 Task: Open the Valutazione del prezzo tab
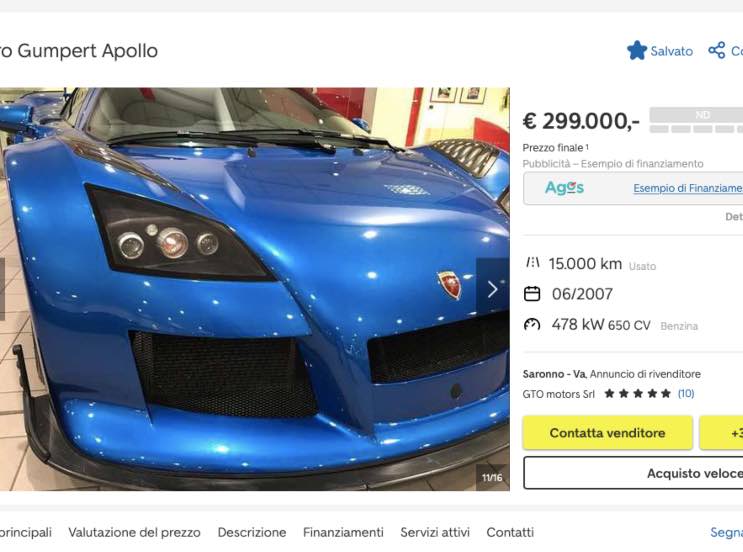[134, 533]
